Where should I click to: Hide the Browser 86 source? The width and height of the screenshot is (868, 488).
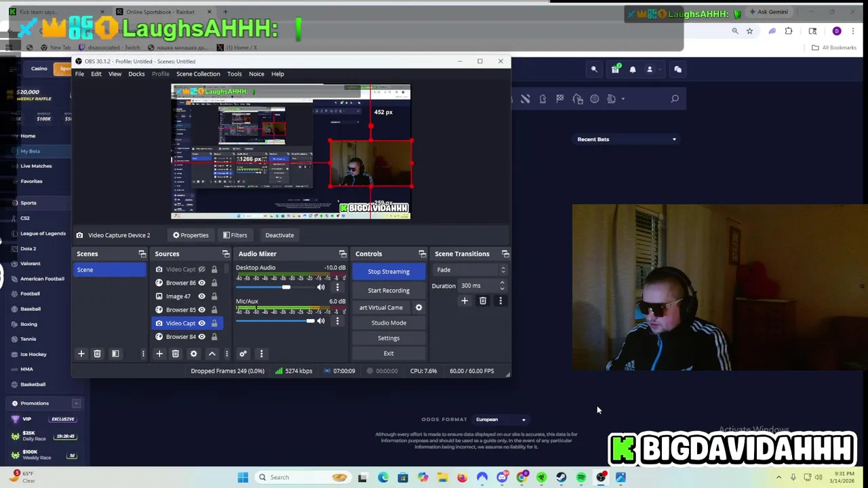point(201,283)
